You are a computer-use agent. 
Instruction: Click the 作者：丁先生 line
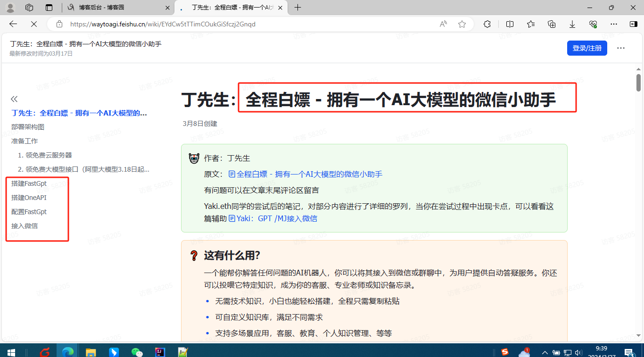pyautogui.click(x=227, y=158)
